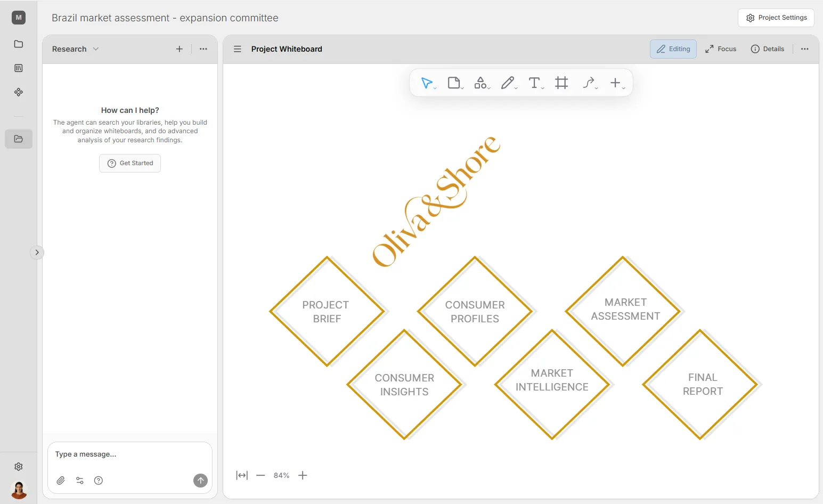This screenshot has height=504, width=823.
Task: Click the project title Brazil market assessment
Action: click(x=165, y=18)
